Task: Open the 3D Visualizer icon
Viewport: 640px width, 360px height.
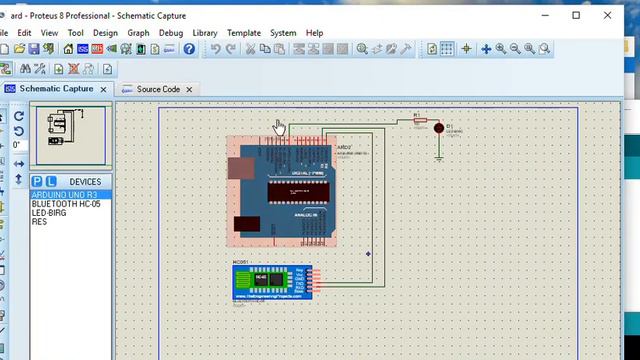Action: (x=111, y=49)
